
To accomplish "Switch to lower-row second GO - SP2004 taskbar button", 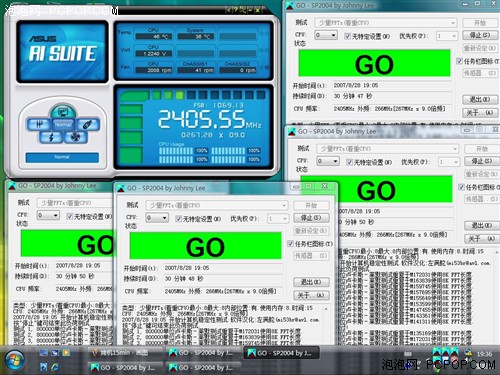I will (x=203, y=367).
